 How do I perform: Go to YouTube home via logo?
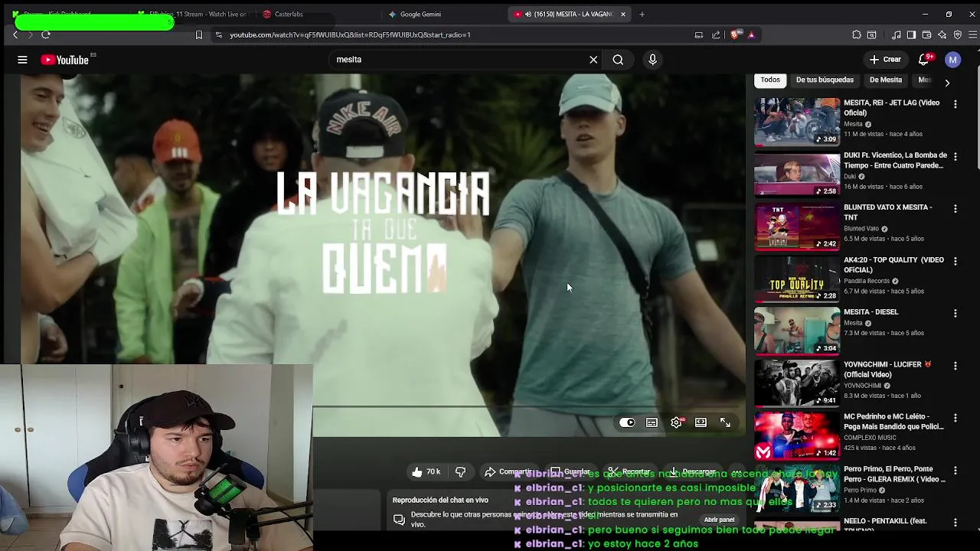(x=65, y=60)
